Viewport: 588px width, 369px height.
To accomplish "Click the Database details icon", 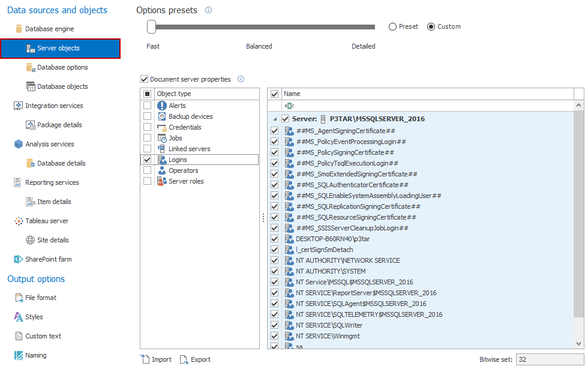I will coord(31,163).
